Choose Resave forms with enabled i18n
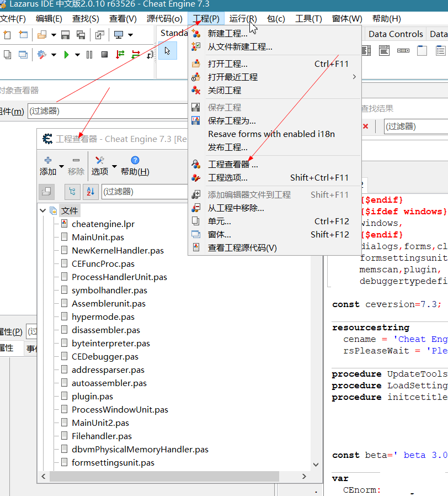The height and width of the screenshot is (496, 448). point(275,134)
